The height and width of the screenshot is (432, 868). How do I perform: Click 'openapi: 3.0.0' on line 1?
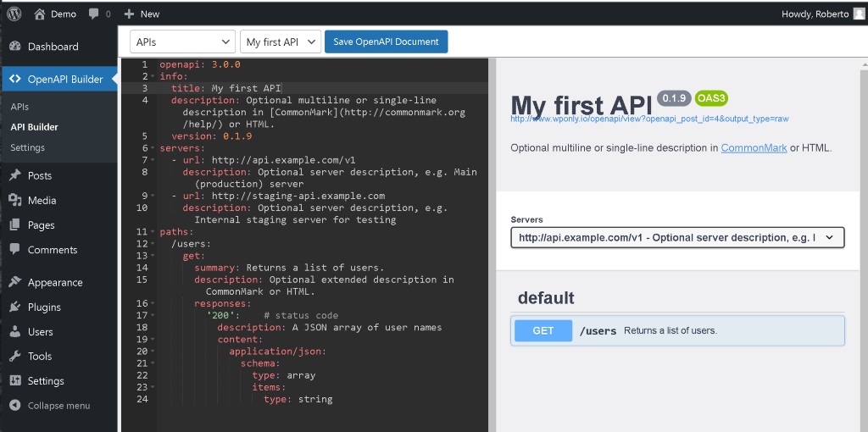200,64
